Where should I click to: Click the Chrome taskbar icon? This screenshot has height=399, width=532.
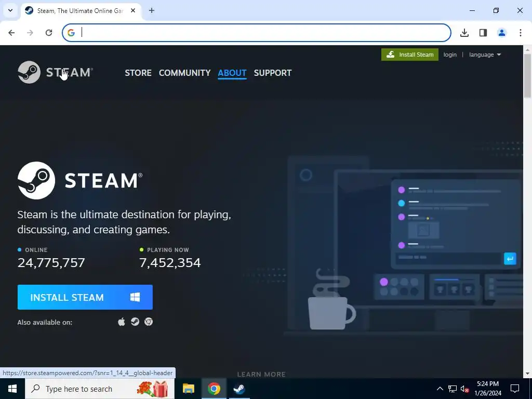pos(214,389)
